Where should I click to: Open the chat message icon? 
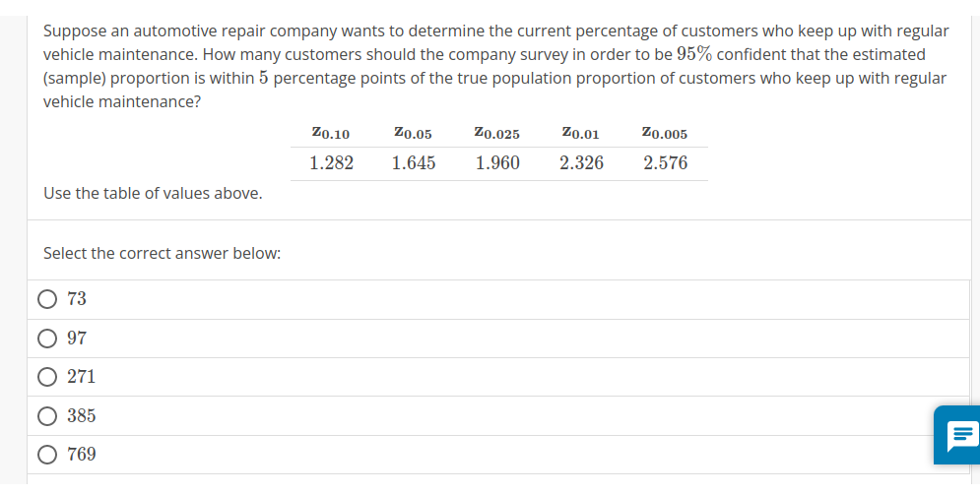point(961,435)
